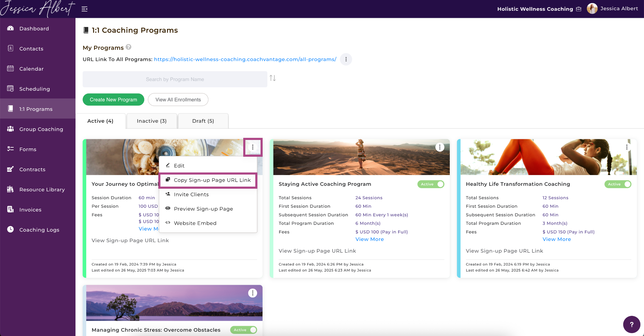Click the Holistic Wellness Coaching title

coord(535,9)
